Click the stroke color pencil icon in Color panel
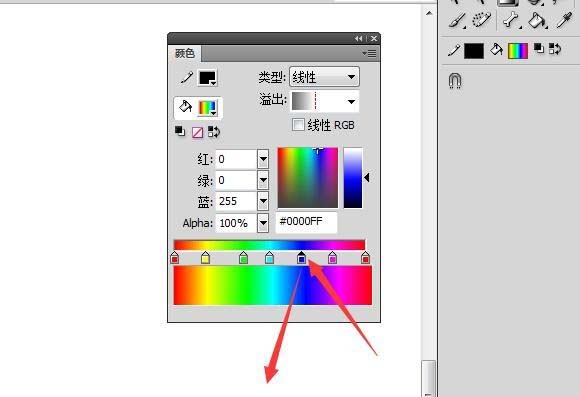This screenshot has height=397, width=580. click(x=187, y=78)
